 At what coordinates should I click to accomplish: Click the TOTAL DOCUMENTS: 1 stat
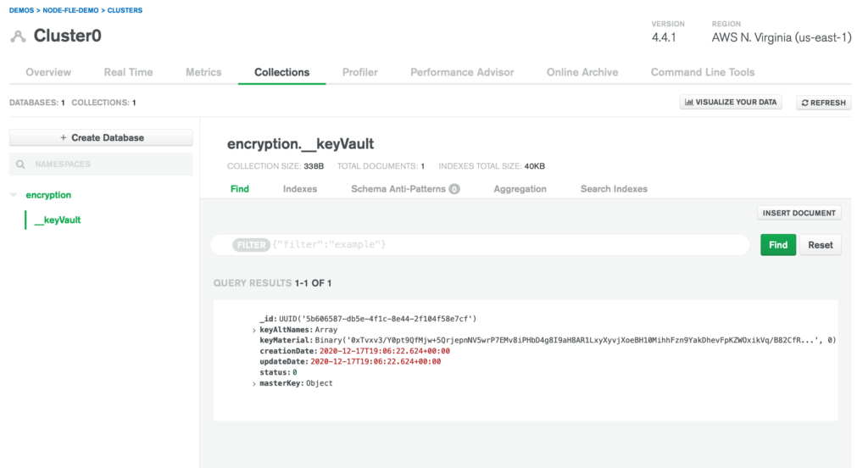pos(381,166)
